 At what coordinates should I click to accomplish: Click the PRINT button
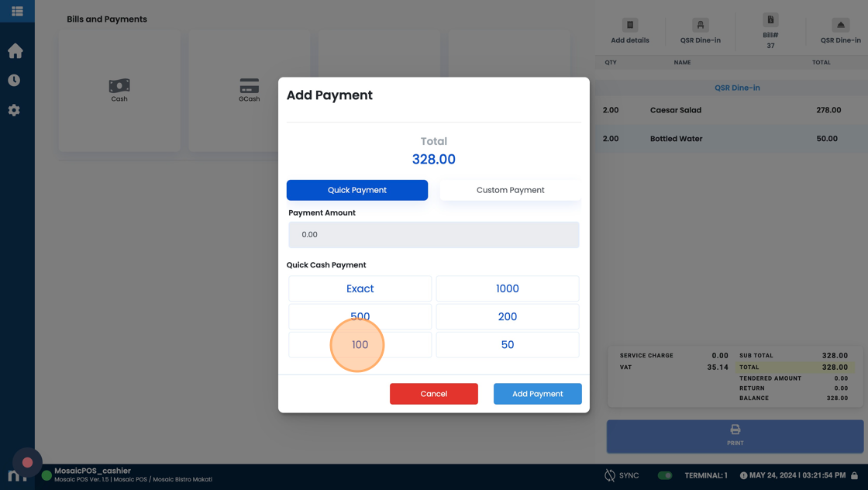(735, 436)
